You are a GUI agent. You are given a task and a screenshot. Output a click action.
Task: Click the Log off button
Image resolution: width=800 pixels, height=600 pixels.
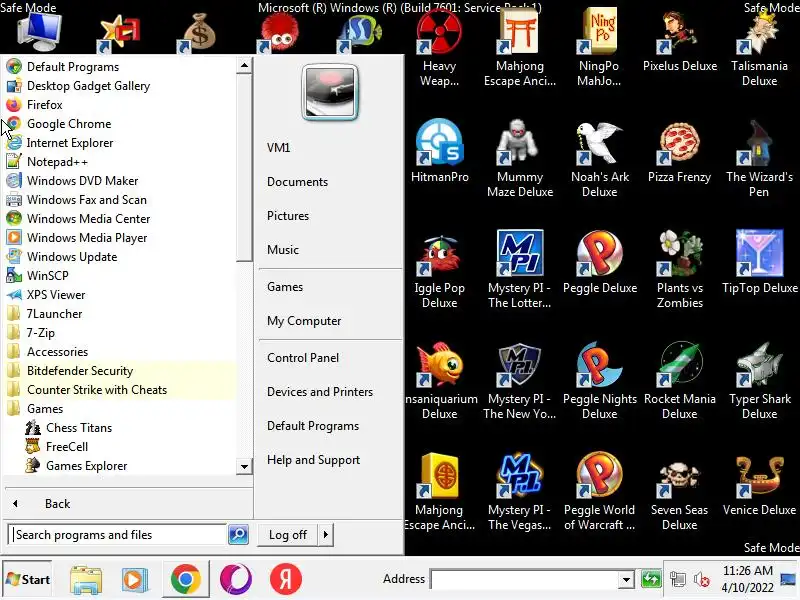tap(288, 535)
